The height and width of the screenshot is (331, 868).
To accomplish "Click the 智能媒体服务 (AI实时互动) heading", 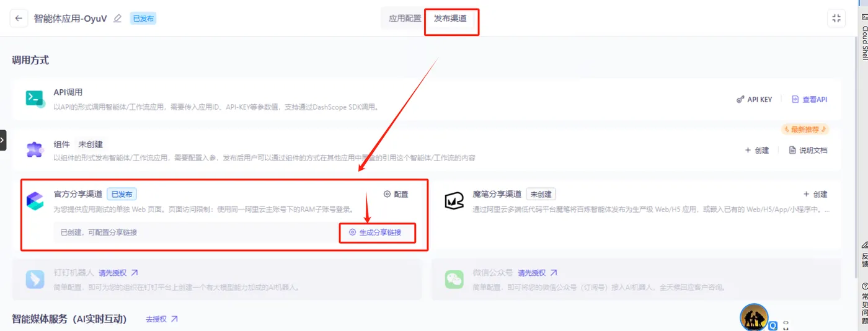I will tap(69, 319).
